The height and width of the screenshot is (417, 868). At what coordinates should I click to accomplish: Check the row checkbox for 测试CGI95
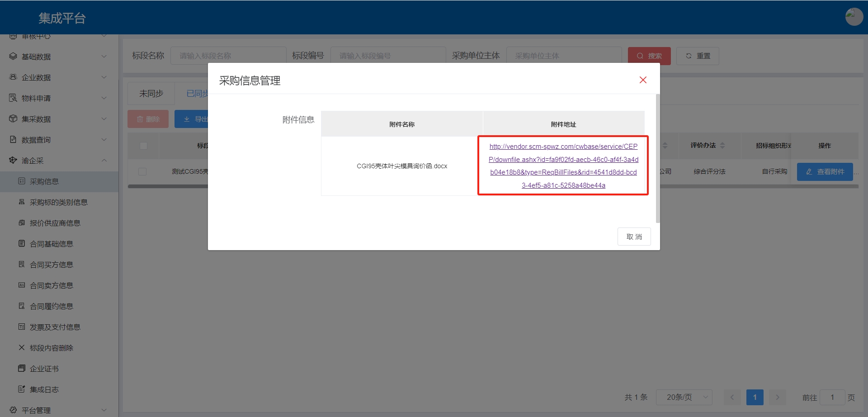tap(142, 171)
